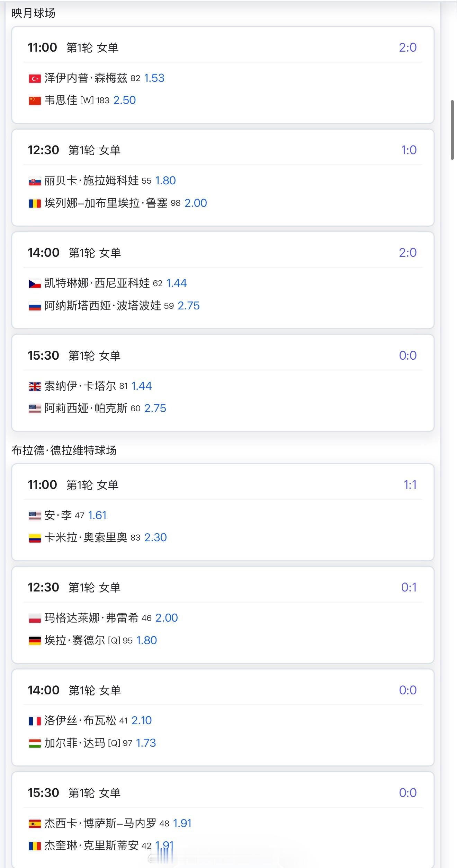
Task: Open the 15:30 杰西卡·博萨斯-马内罗 match card header
Action: tap(223, 793)
